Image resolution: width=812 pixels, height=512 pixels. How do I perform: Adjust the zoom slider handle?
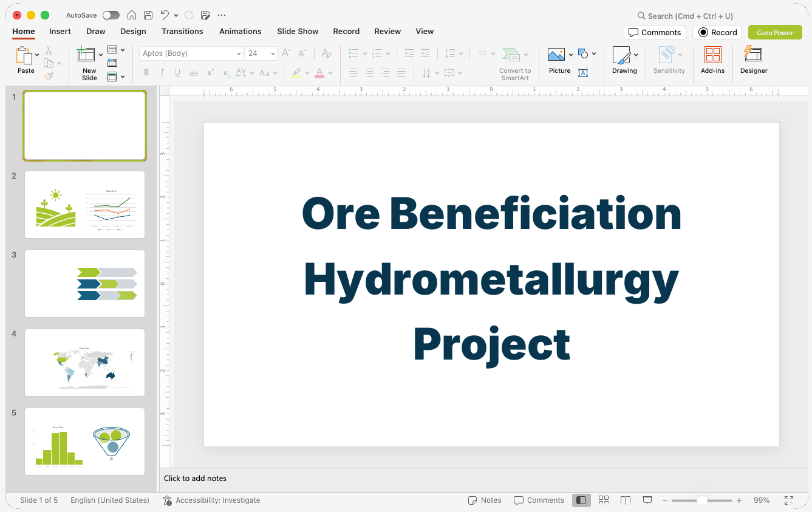(x=701, y=500)
